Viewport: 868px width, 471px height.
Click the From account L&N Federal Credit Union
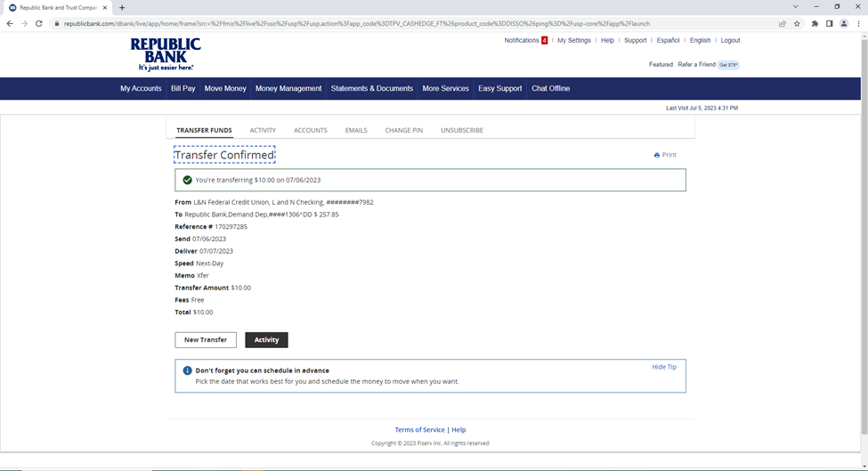pyautogui.click(x=283, y=203)
